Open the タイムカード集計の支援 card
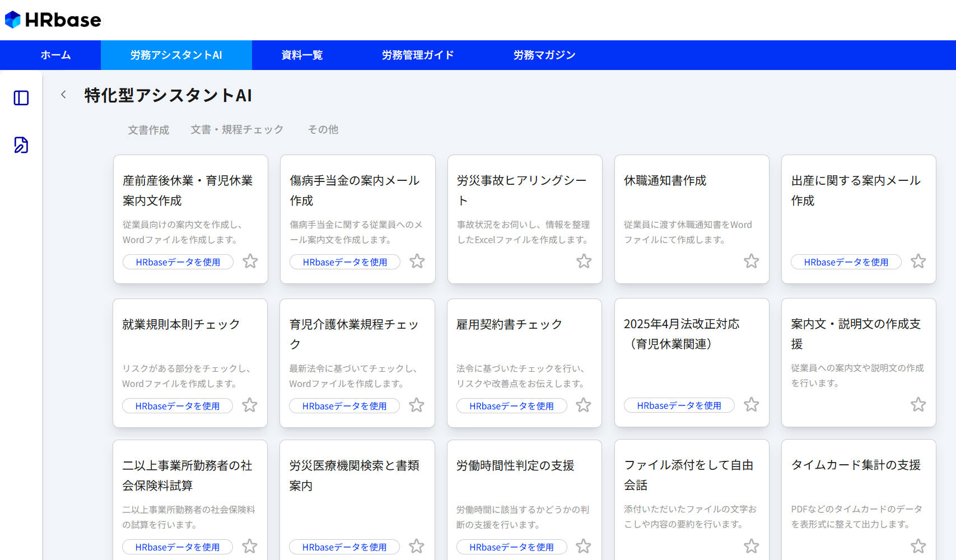The height and width of the screenshot is (560, 956). tap(856, 465)
